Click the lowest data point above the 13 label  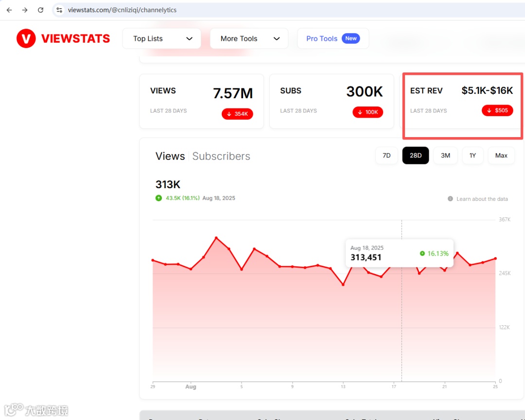(343, 285)
